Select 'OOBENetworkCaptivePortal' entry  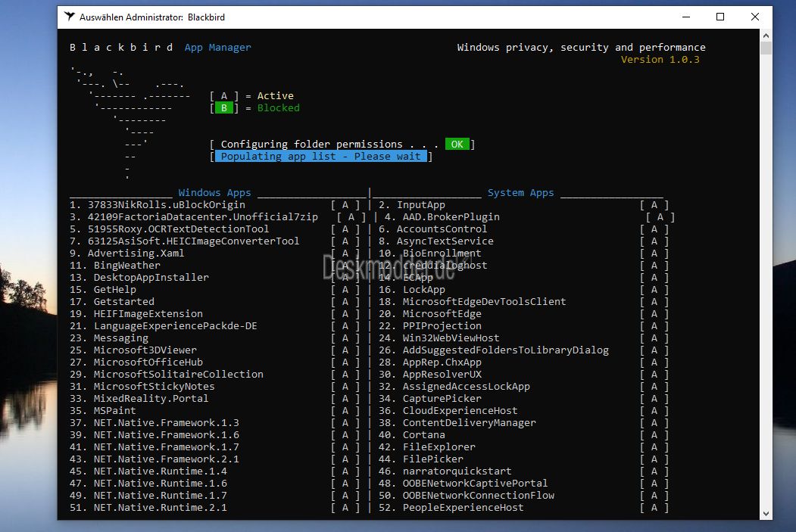pos(475,484)
